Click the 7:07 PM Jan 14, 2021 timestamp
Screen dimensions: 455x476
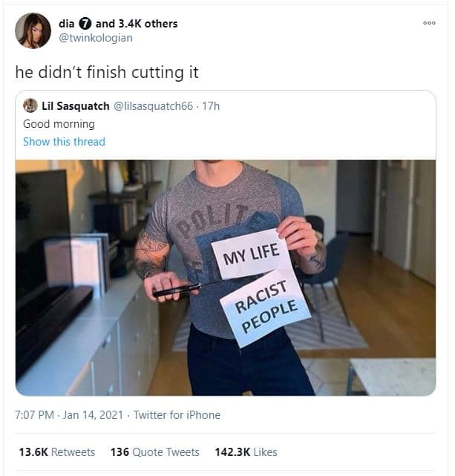69,415
